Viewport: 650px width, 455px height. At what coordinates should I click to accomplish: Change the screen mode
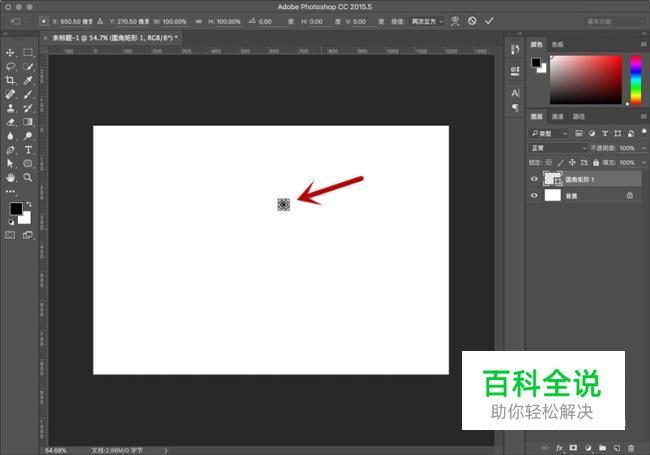click(x=28, y=235)
